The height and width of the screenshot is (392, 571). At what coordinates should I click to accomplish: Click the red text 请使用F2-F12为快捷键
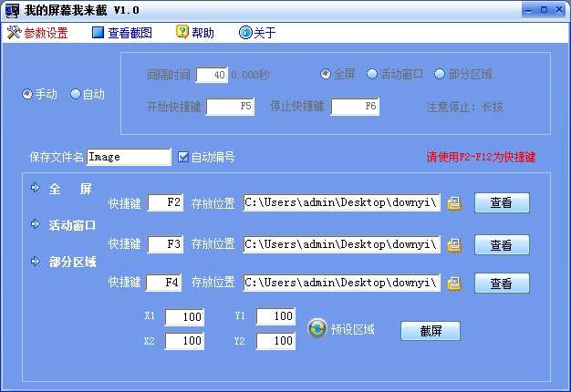tap(481, 157)
